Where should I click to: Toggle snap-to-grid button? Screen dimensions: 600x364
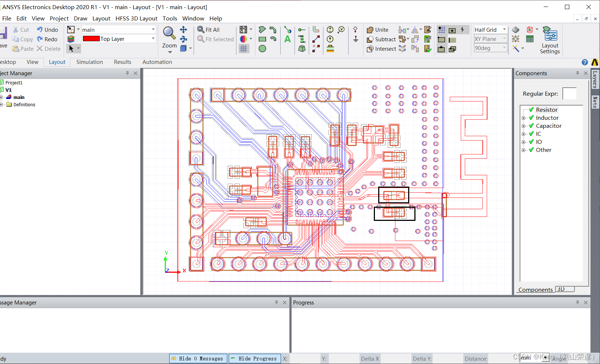441,30
